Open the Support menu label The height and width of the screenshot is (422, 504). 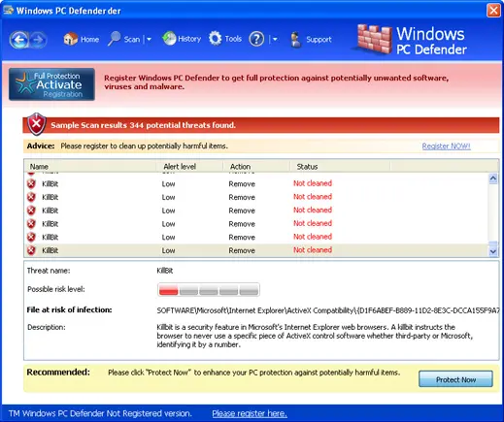click(319, 40)
